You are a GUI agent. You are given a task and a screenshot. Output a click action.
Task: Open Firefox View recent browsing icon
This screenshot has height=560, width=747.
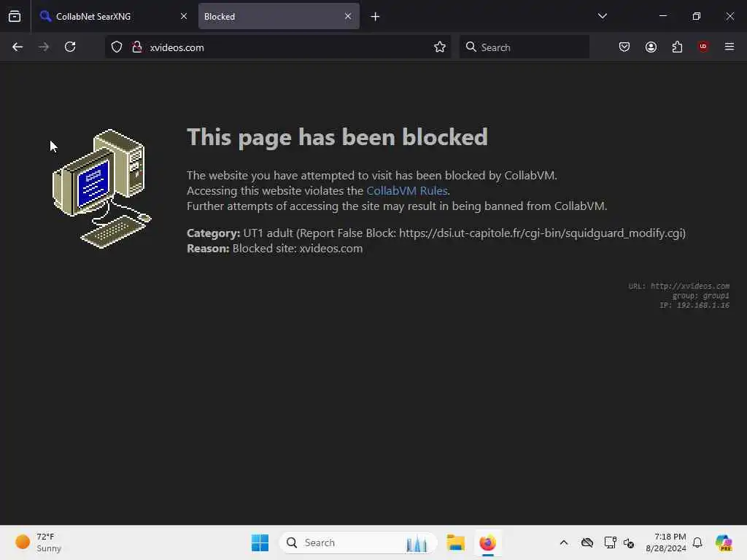click(x=15, y=16)
